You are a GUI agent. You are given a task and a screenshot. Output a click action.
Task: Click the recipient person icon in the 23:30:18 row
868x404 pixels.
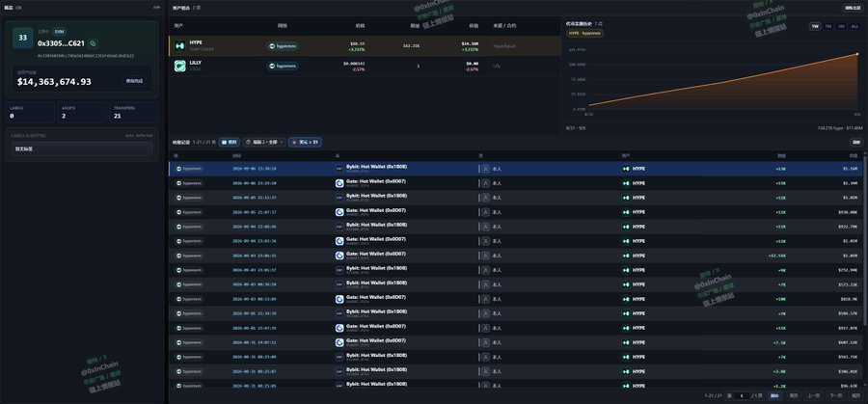click(x=485, y=169)
